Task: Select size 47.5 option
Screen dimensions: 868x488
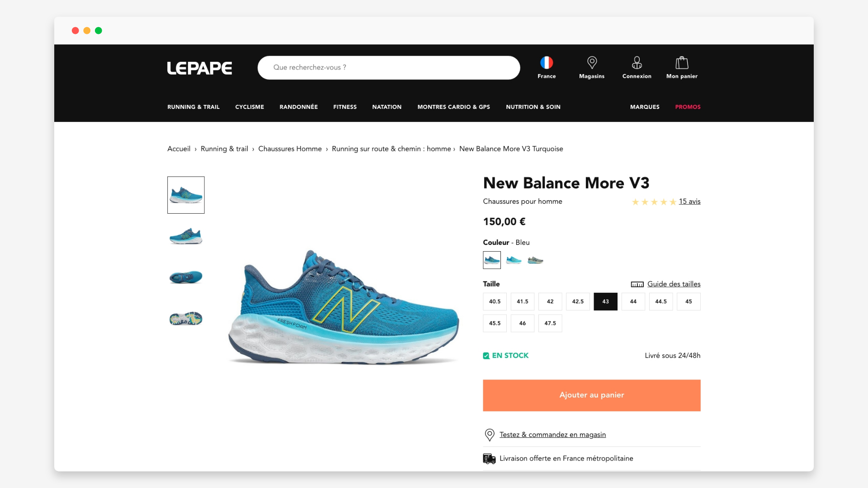Action: pos(550,323)
